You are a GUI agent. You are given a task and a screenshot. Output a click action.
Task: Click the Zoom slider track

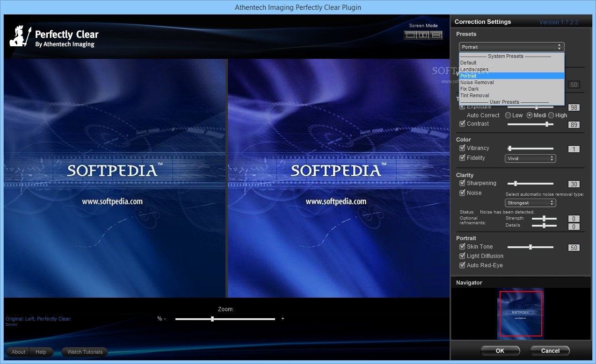(x=225, y=319)
